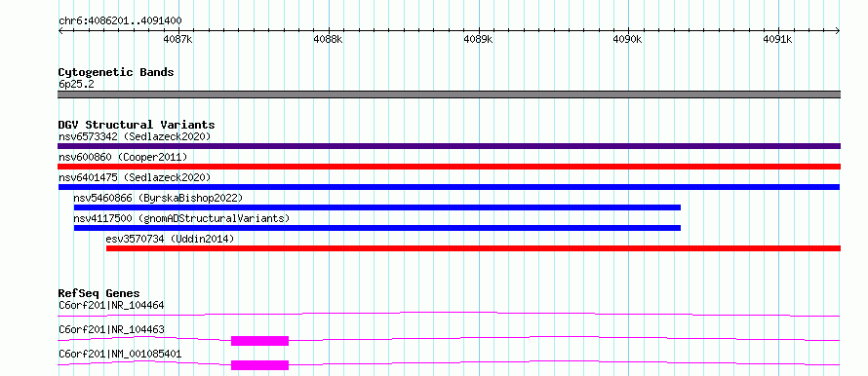Click the left arrowhead of the ruler
868x376 pixels.
tap(60, 31)
